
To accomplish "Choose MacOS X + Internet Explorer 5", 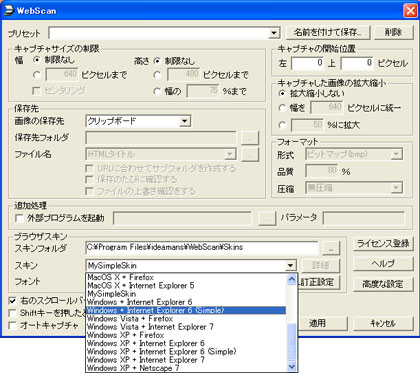I will click(x=186, y=286).
